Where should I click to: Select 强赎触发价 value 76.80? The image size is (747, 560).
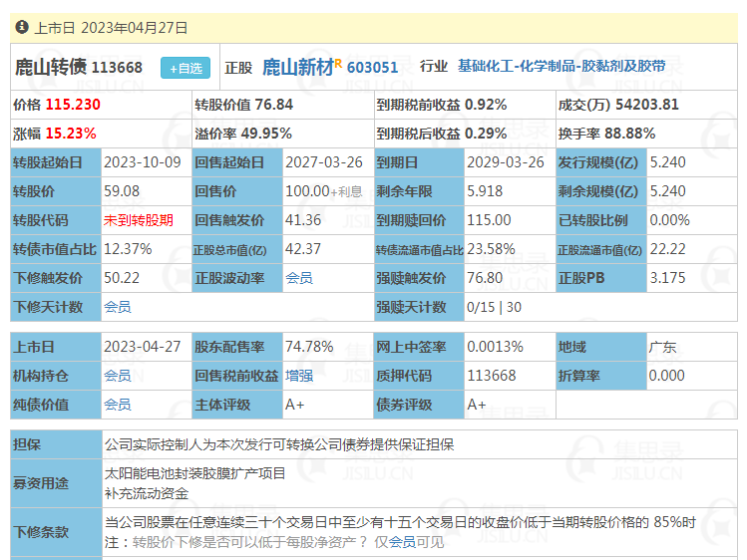[485, 278]
